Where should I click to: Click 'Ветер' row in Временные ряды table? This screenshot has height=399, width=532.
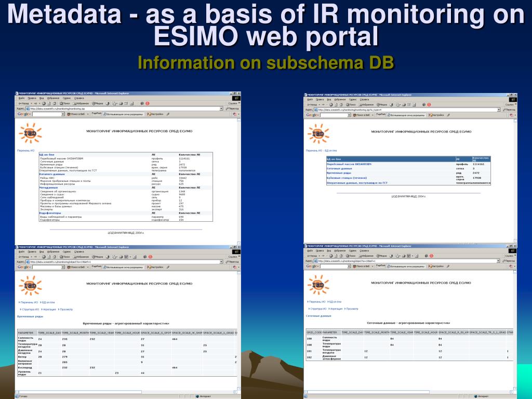127,357
